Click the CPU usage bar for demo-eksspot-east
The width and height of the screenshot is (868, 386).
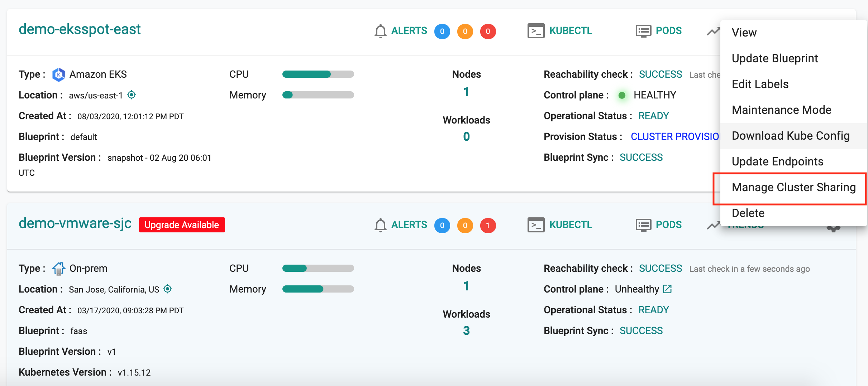point(318,74)
